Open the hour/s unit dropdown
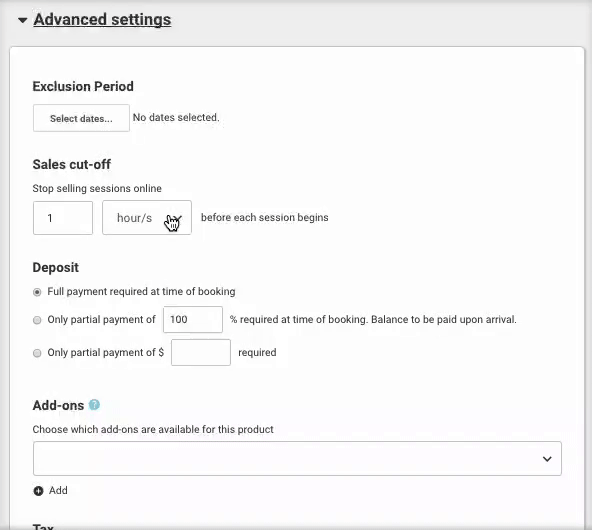 (x=147, y=218)
